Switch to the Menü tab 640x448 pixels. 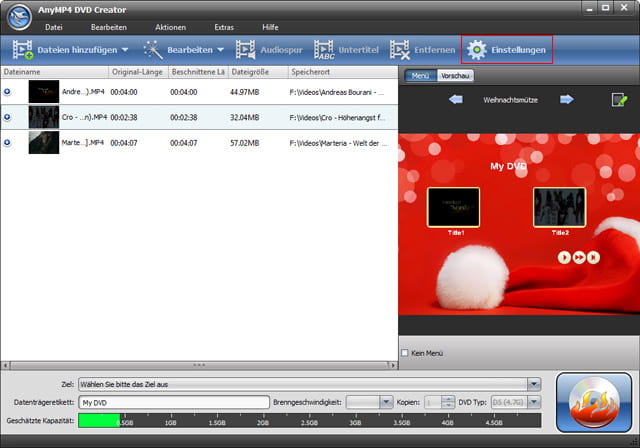420,75
